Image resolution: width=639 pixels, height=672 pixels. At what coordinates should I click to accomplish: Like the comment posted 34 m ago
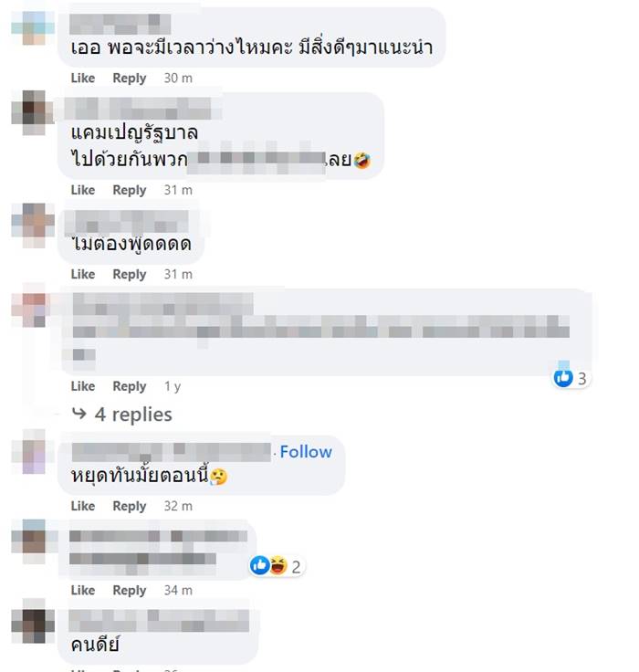83,590
